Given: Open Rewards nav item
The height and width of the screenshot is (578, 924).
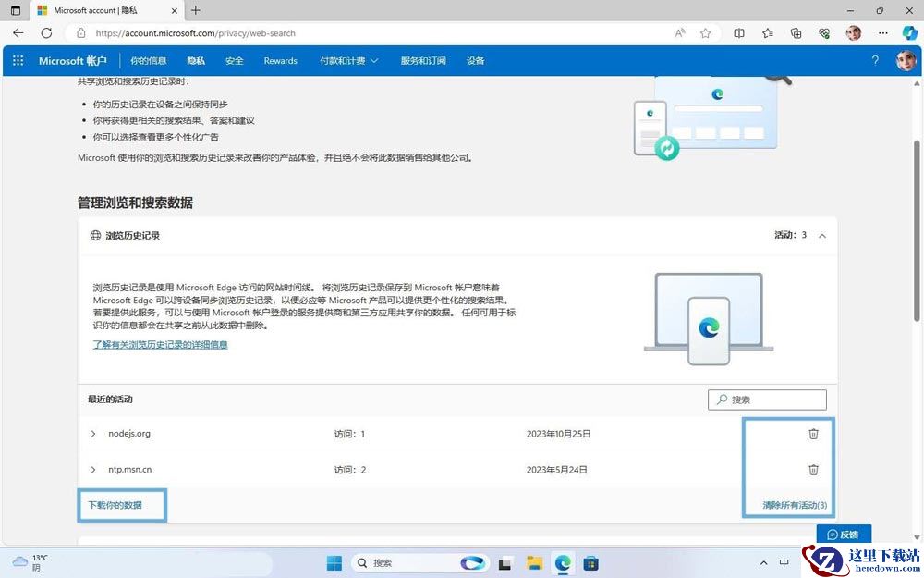Looking at the screenshot, I should [281, 61].
